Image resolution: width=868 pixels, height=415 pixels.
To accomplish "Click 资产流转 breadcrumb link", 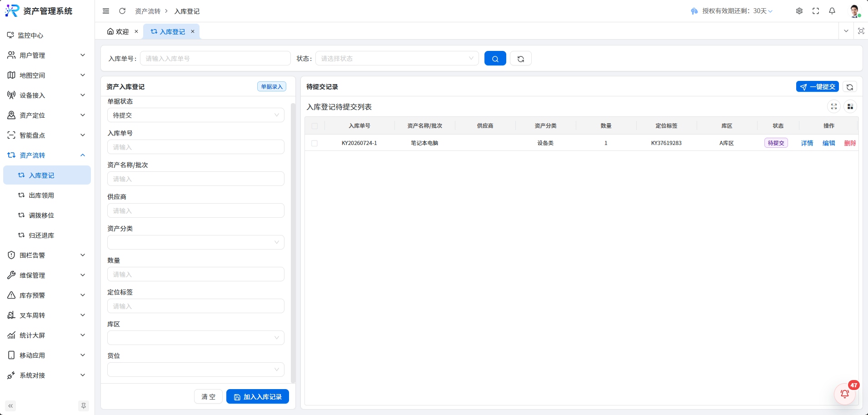I will [x=148, y=11].
